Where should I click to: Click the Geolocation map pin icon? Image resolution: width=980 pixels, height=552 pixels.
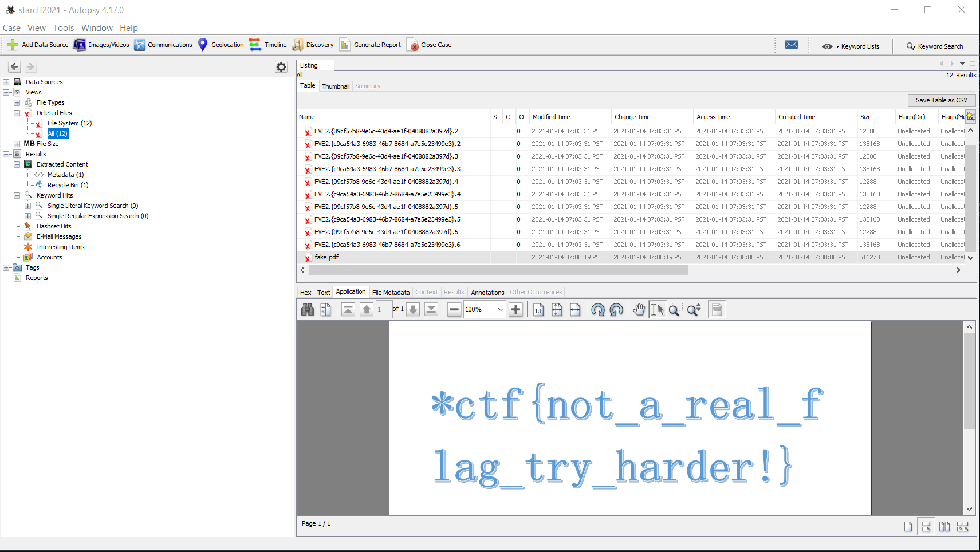[x=203, y=45]
